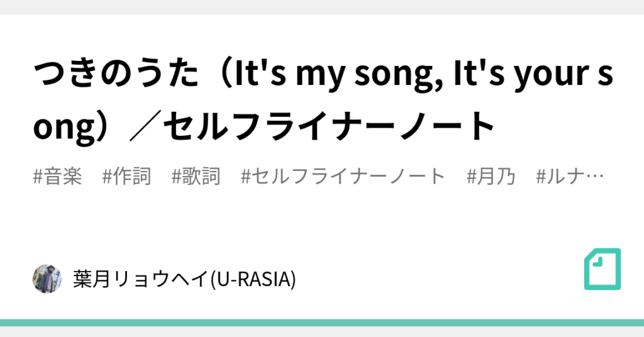Viewport: 644px width, 337px height.
Task: Select the #音楽 hashtag
Action: 57,177
